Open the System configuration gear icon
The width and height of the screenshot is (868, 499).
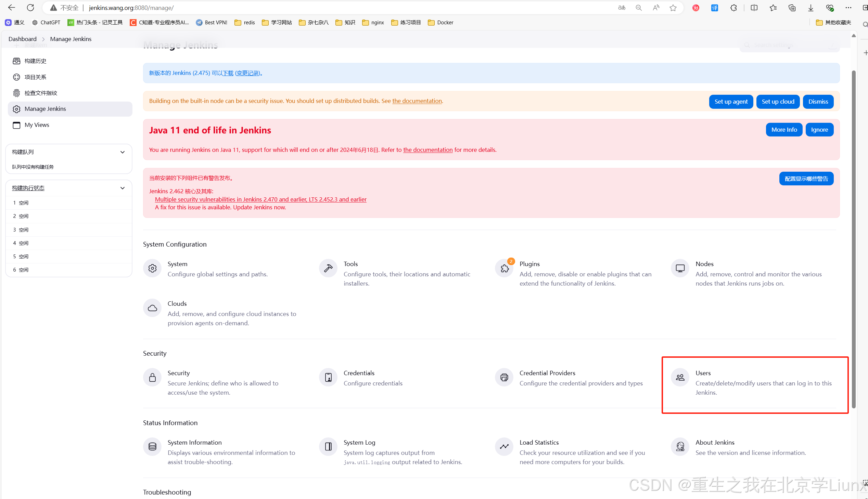[x=152, y=268]
